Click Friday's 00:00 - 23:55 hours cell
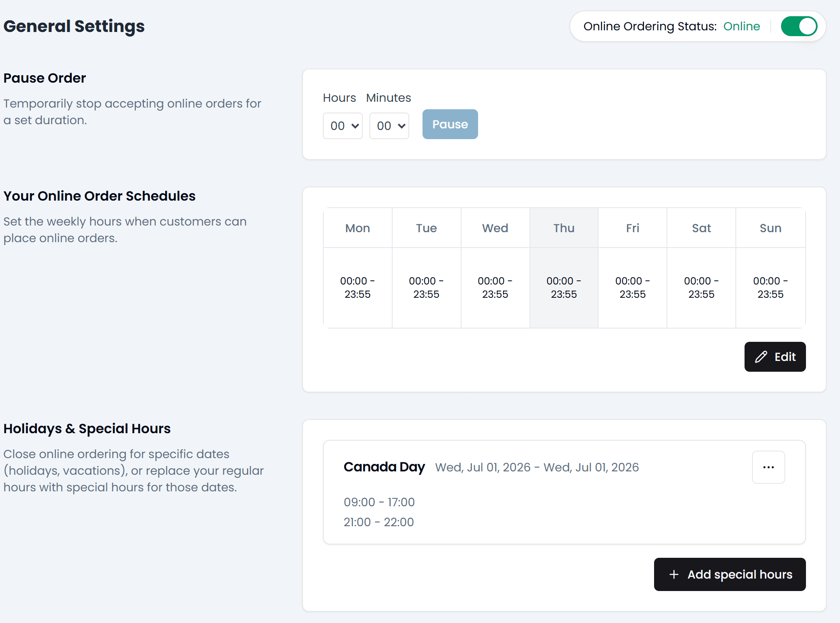Viewport: 840px width, 623px height. tap(633, 288)
